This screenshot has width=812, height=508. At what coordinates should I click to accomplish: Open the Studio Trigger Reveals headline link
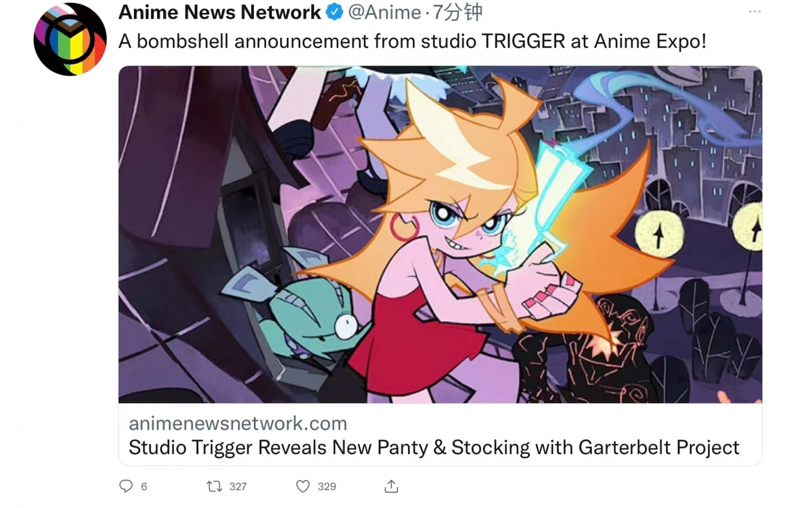(x=434, y=448)
